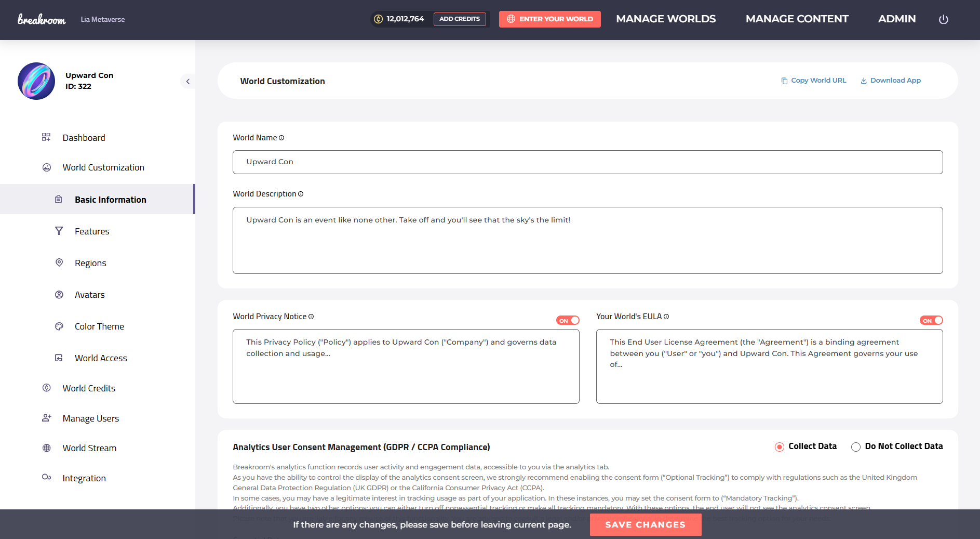
Task: Click ENTER YOUR WORLD button
Action: tap(550, 19)
